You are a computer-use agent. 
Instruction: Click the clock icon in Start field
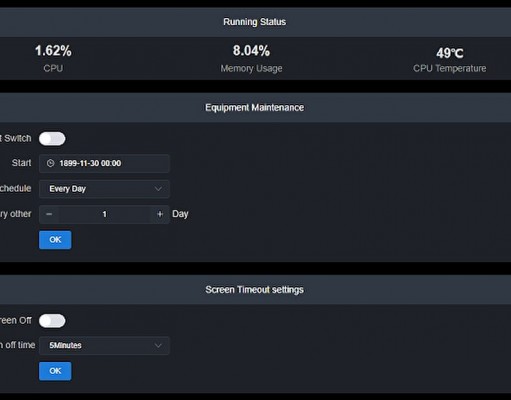50,163
